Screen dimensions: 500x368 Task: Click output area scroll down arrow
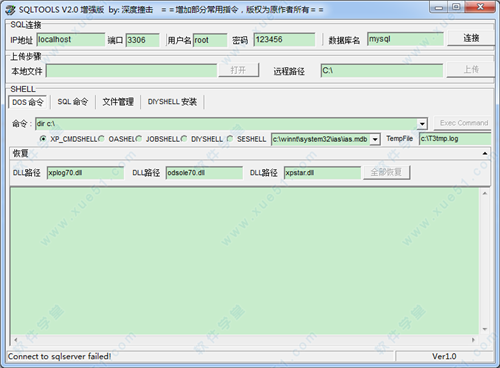485,329
